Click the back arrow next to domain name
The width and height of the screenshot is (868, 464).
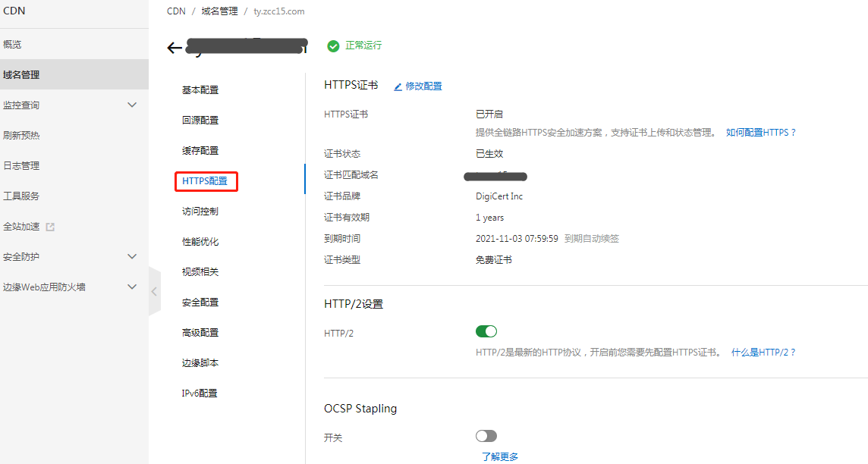(175, 48)
